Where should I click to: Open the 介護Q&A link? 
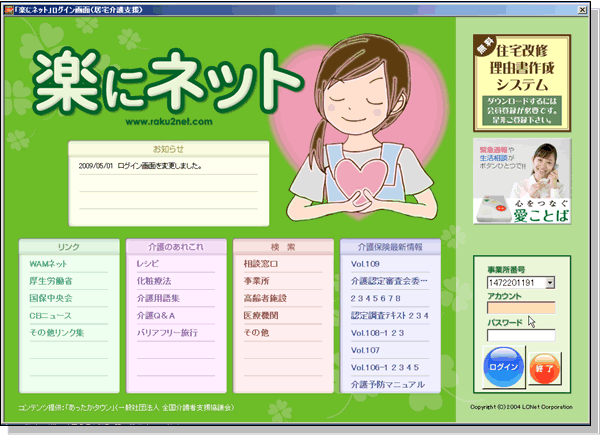point(156,315)
